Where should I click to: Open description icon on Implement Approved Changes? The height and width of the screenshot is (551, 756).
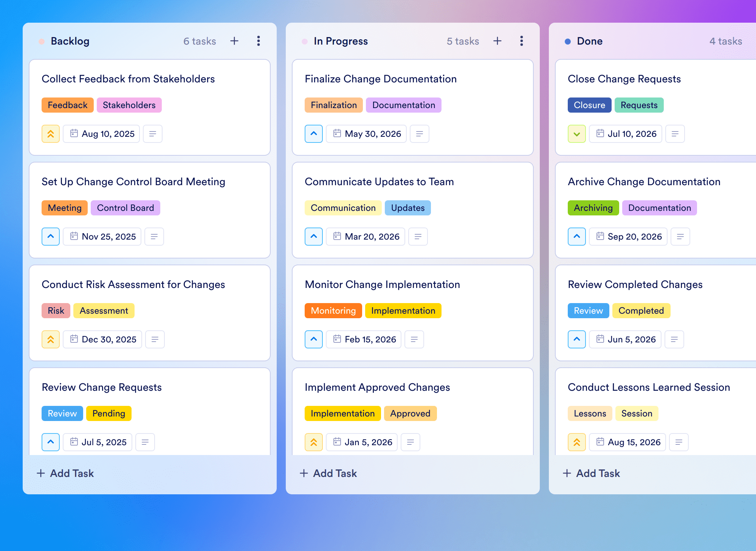411,442
